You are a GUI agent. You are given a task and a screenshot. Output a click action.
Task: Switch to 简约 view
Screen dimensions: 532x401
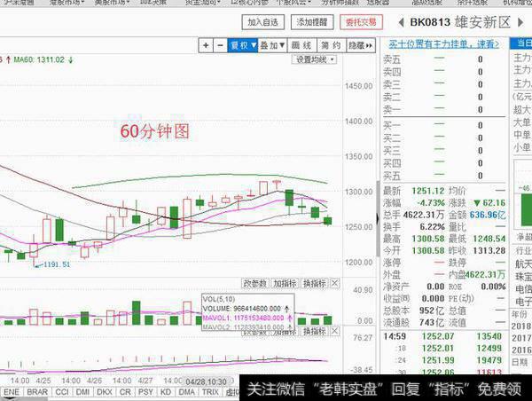[331, 45]
